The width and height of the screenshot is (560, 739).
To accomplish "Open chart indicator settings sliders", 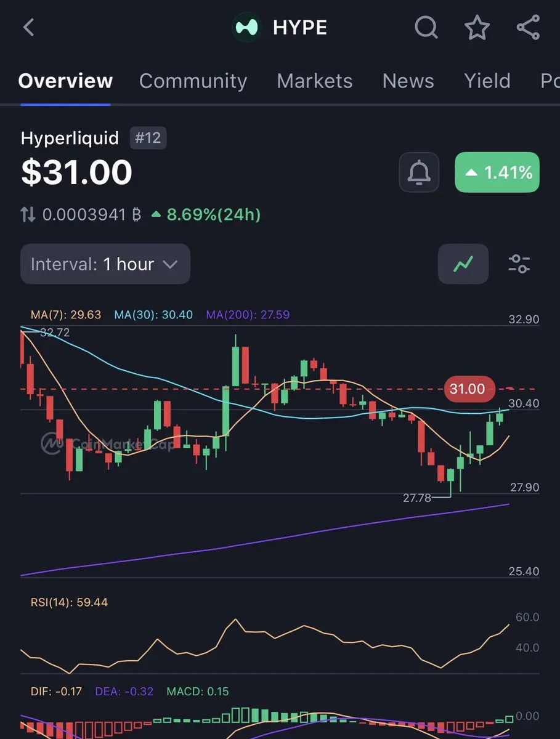I will (519, 264).
